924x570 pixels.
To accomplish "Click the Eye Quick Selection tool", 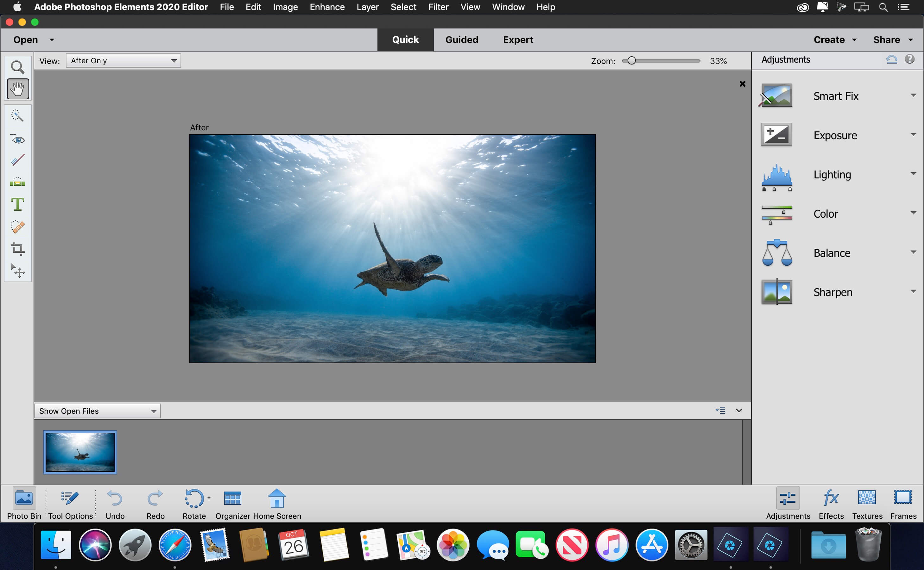I will 18,139.
